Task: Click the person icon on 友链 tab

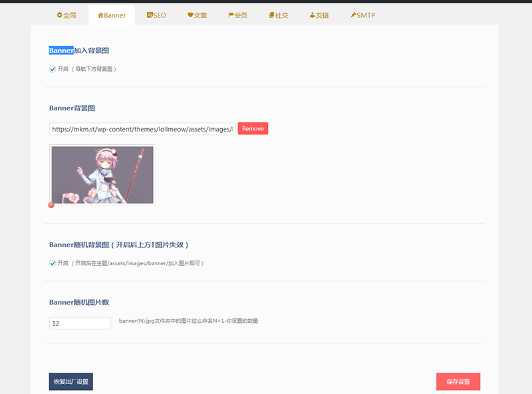Action: coord(313,14)
